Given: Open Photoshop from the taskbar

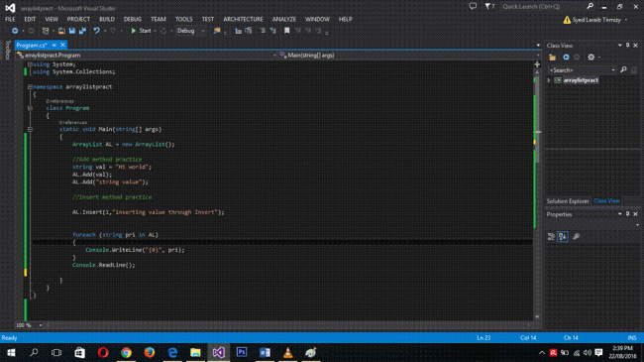Looking at the screenshot, I should 242,352.
